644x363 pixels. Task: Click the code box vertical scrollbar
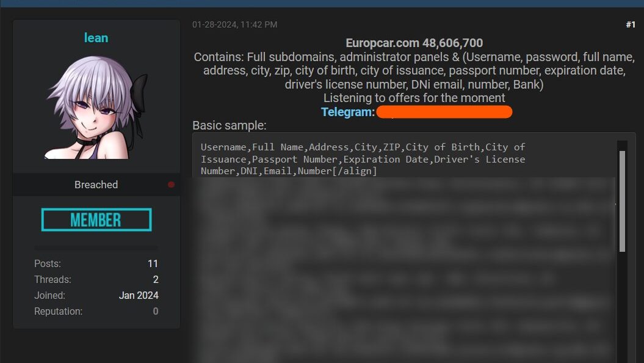click(622, 201)
